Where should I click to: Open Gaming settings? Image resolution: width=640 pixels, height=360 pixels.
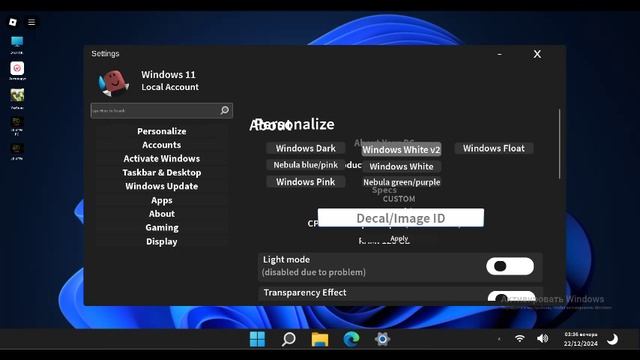[162, 227]
